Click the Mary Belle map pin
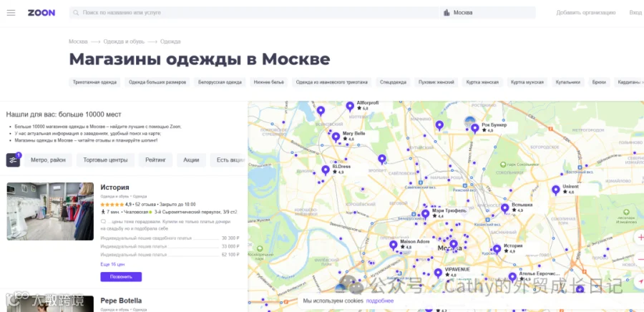The image size is (644, 312). [336, 137]
